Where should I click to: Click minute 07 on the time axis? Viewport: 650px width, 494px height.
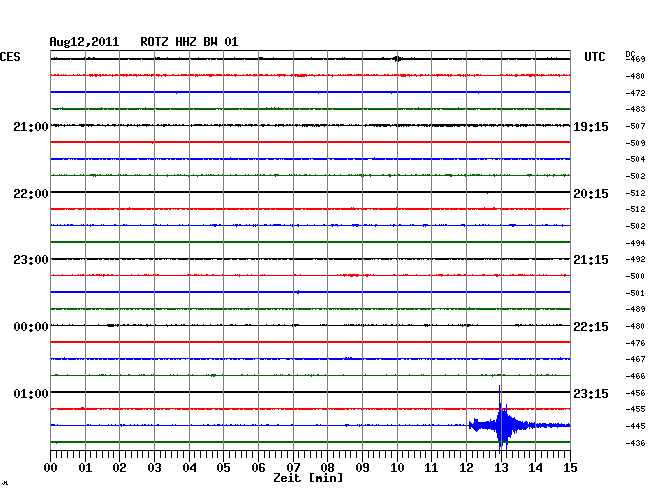tap(293, 468)
